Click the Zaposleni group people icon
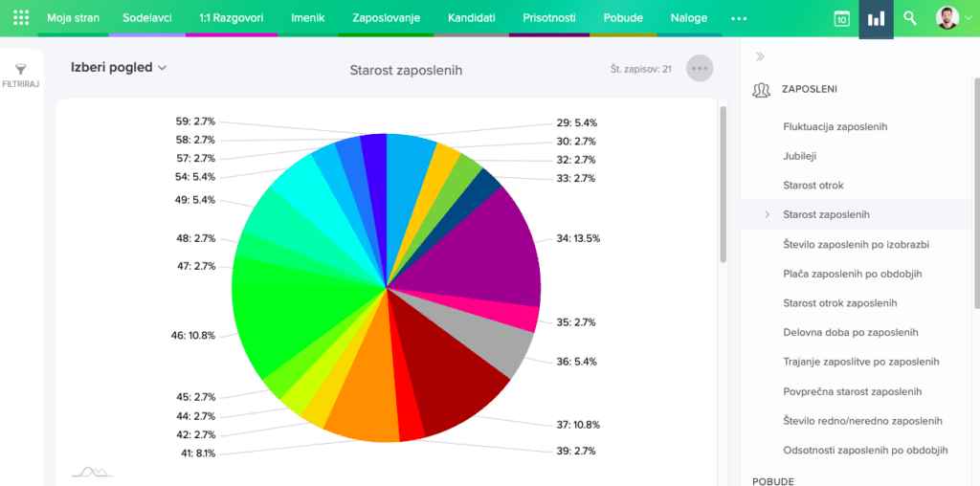This screenshot has height=486, width=980. tap(762, 90)
